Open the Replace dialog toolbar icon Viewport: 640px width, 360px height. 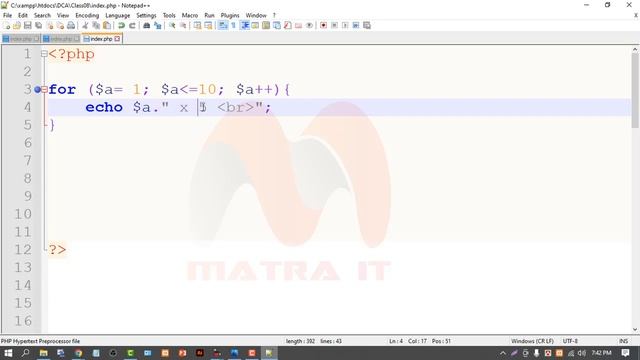158,25
